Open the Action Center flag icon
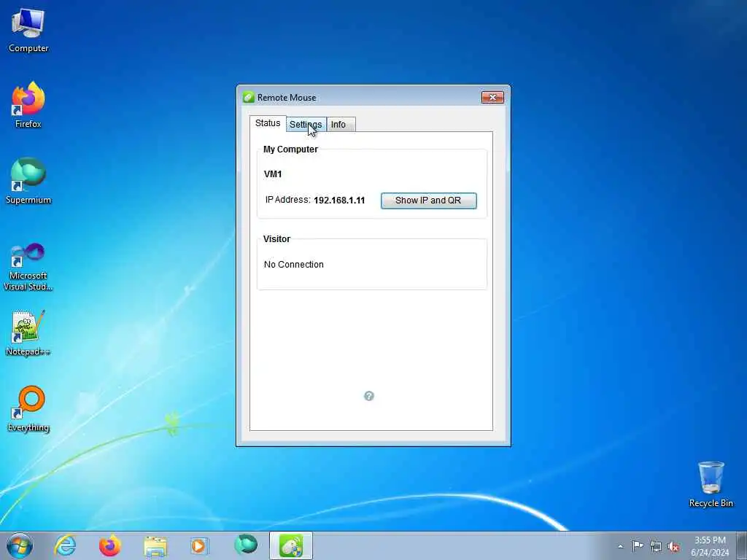The image size is (747, 560). [x=638, y=546]
